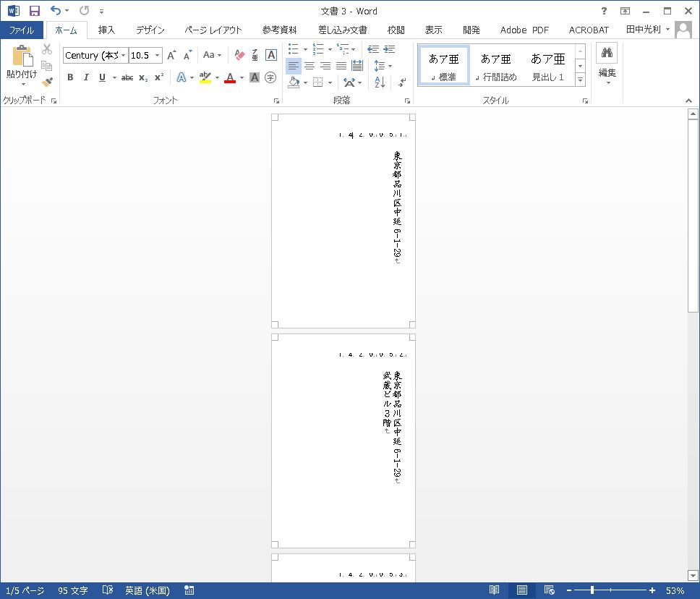Open the proofing status icon in status bar
This screenshot has height=599, width=700.
[x=108, y=590]
